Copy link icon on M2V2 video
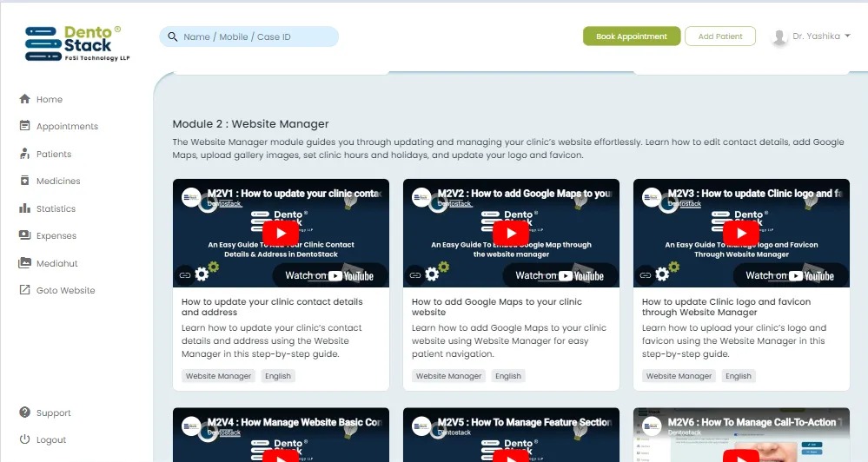Screen dimensions: 868x462 [x=415, y=275]
